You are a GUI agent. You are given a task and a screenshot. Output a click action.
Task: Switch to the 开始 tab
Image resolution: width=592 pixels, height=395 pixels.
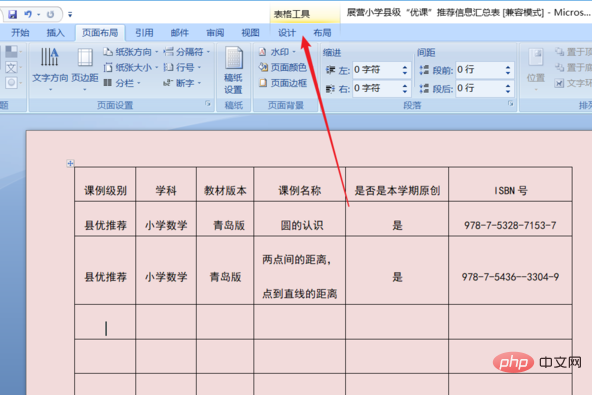(x=20, y=33)
